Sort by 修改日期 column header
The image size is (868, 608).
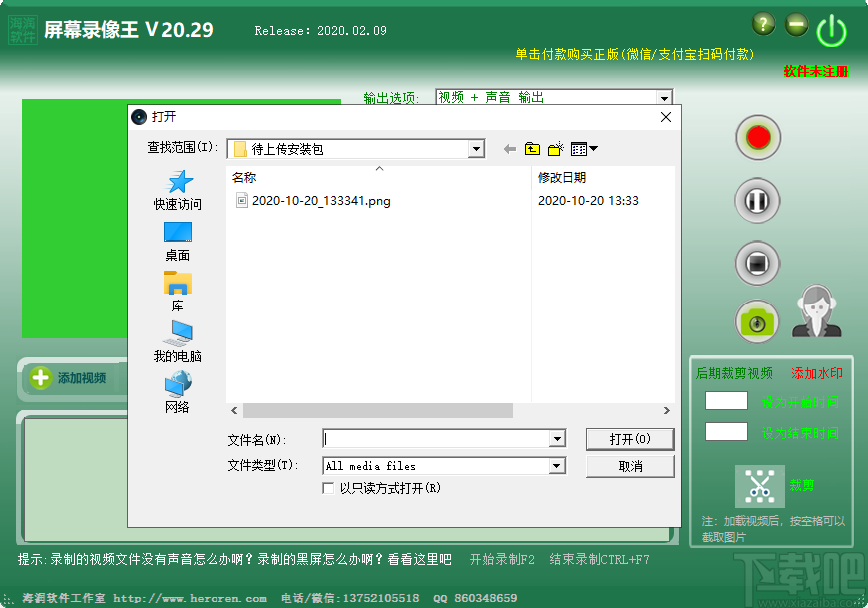point(562,177)
